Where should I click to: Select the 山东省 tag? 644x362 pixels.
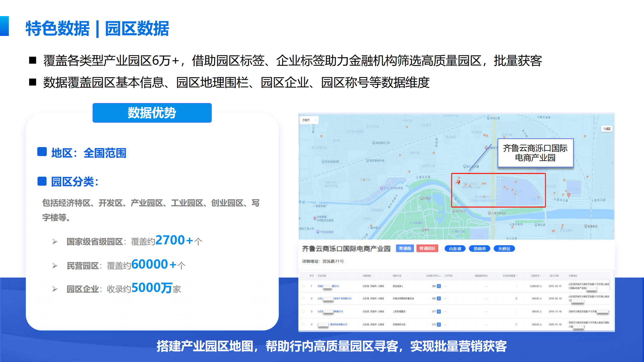[455, 249]
